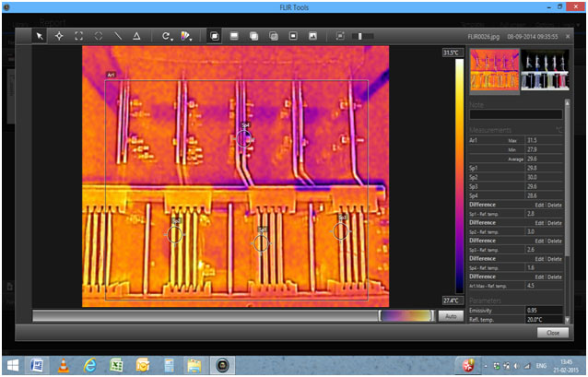This screenshot has height=377, width=588.
Task: Delete the Sp3 - Ref. temp. difference
Action: pos(555,241)
